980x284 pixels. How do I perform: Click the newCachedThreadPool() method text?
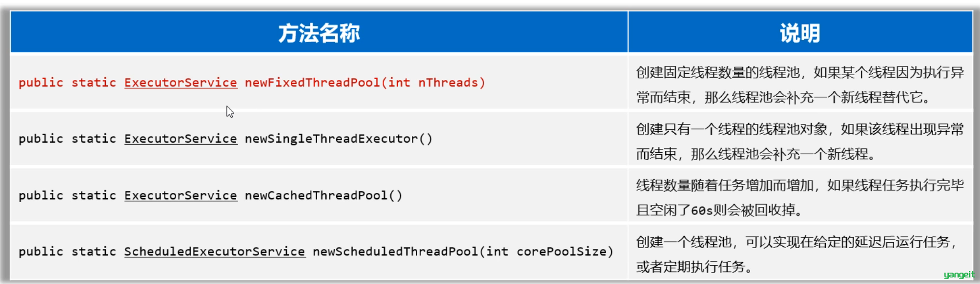click(x=323, y=195)
